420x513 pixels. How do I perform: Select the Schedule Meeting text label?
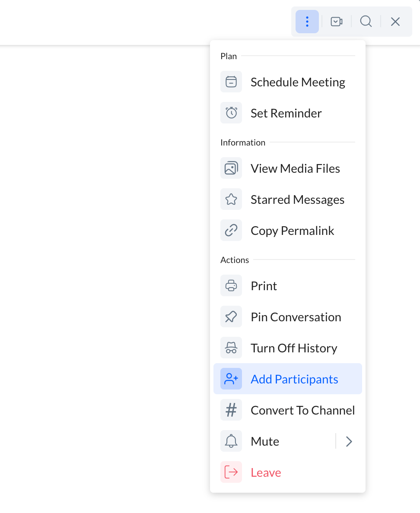[298, 82]
